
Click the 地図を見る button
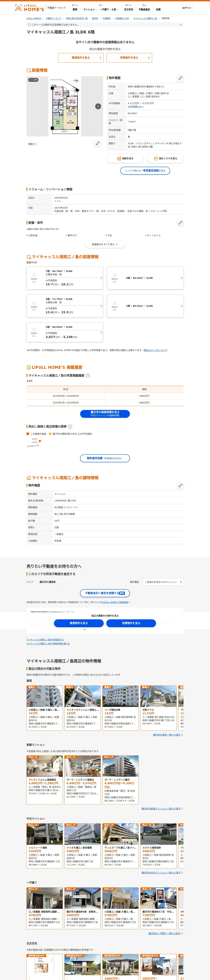click(x=125, y=158)
